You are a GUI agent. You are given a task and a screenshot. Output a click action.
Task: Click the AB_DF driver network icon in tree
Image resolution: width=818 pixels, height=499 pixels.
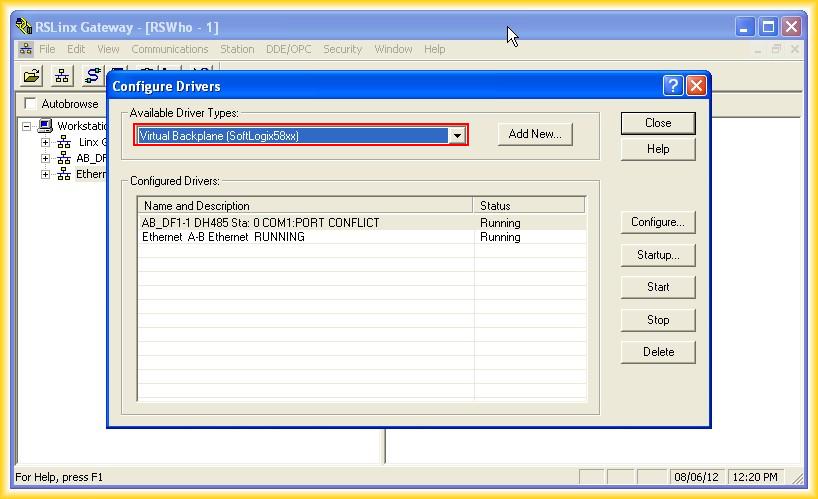[64, 158]
